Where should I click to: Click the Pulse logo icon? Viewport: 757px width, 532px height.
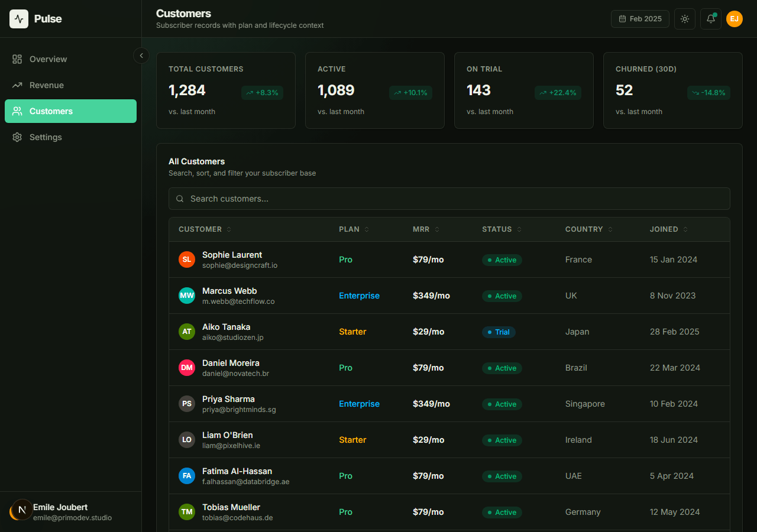click(19, 19)
